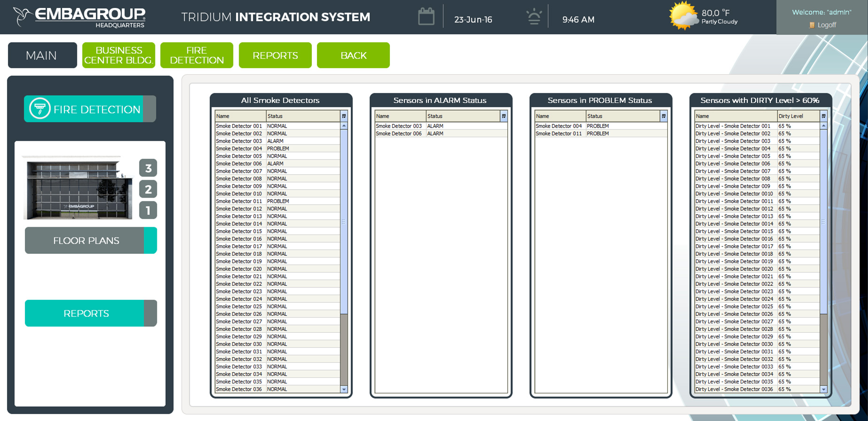The width and height of the screenshot is (868, 421).
Task: Click the All Smoke Detectors panel title
Action: (x=280, y=100)
